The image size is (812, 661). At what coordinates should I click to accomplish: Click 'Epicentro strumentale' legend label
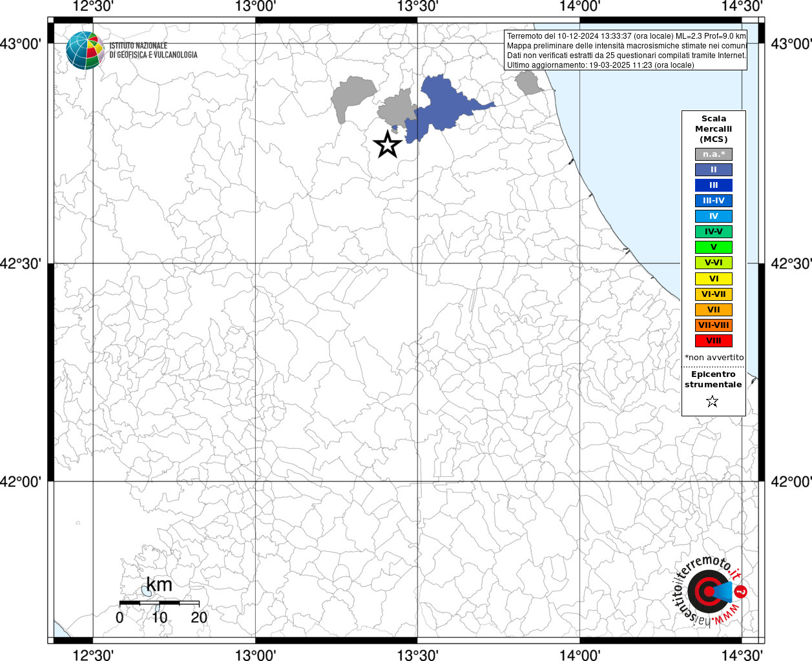click(713, 380)
